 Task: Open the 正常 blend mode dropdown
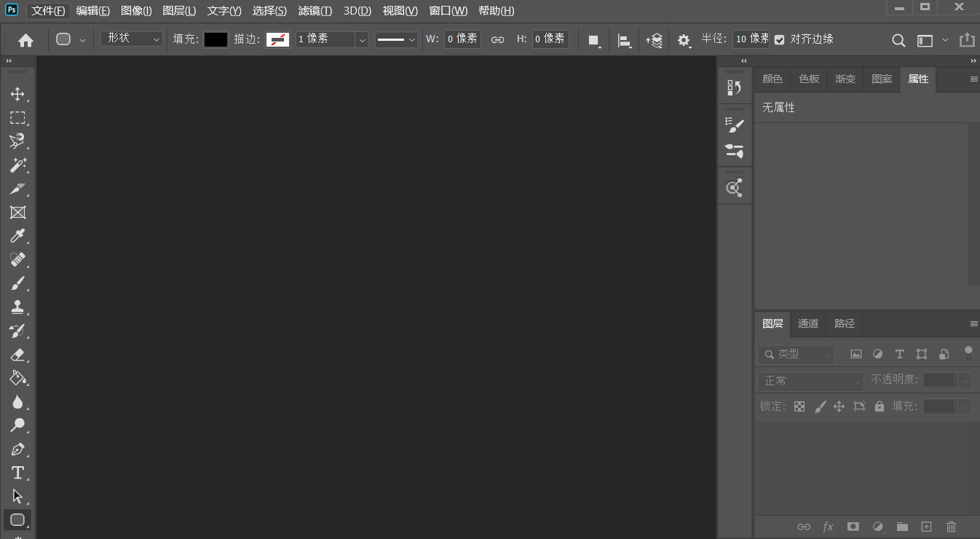tap(810, 381)
